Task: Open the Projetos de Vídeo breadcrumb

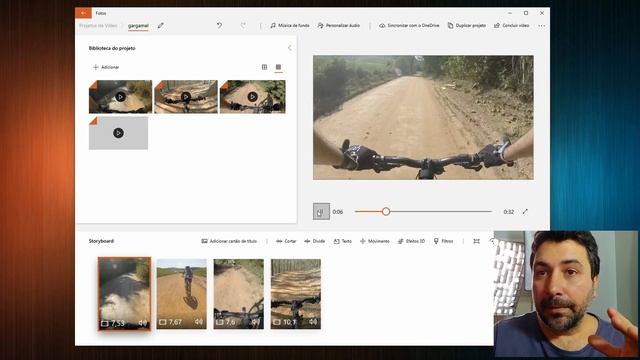Action: [x=98, y=26]
